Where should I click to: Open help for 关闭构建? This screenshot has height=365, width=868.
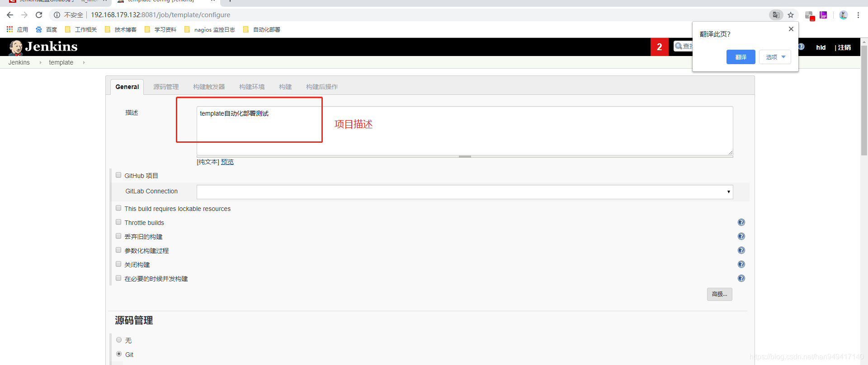[741, 264]
